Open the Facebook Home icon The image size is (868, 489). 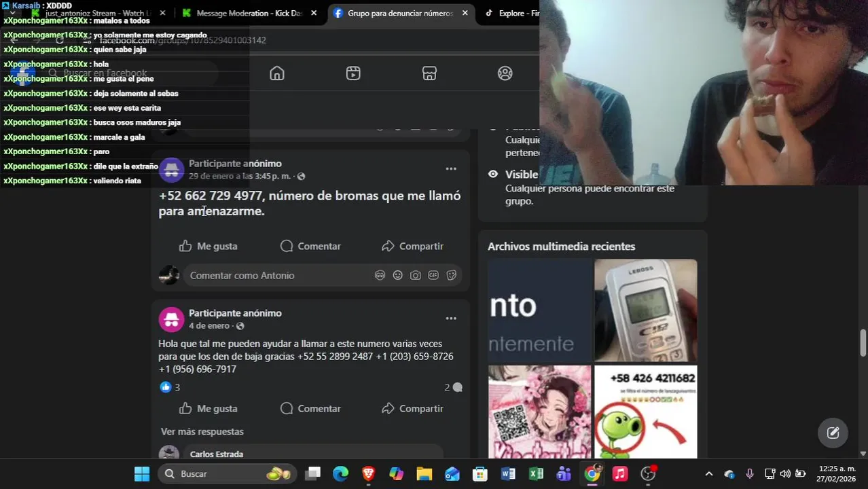277,73
